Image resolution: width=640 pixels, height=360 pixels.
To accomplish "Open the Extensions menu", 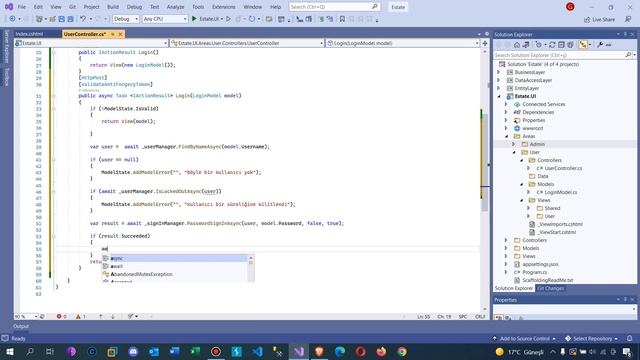I will (224, 7).
